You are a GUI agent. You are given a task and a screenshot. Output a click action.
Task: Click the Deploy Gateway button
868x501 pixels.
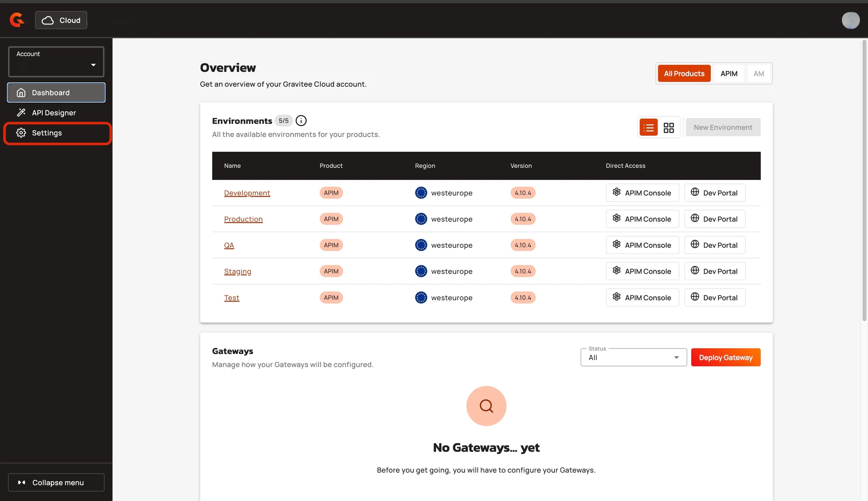[725, 357]
